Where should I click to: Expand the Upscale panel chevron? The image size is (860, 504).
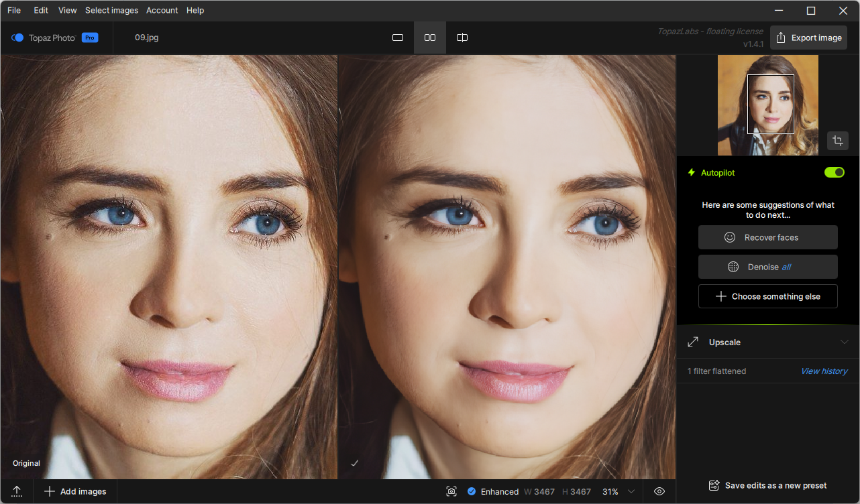845,342
